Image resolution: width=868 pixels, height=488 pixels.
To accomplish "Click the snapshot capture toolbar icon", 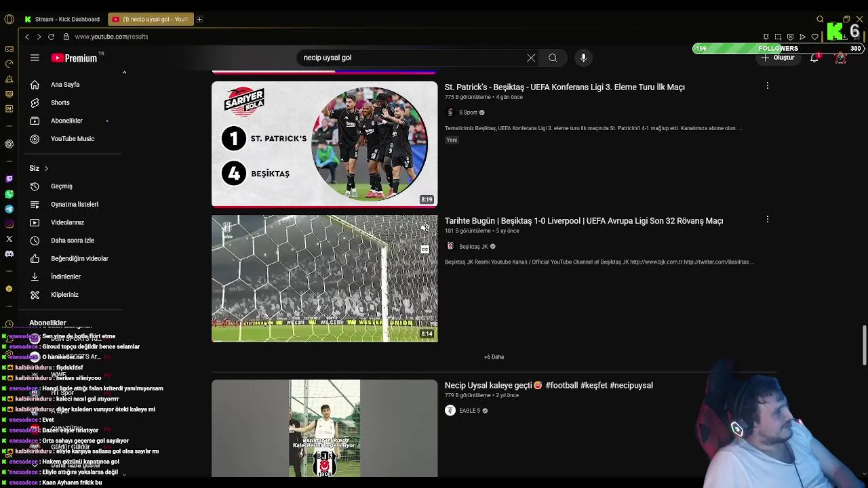I will (778, 37).
